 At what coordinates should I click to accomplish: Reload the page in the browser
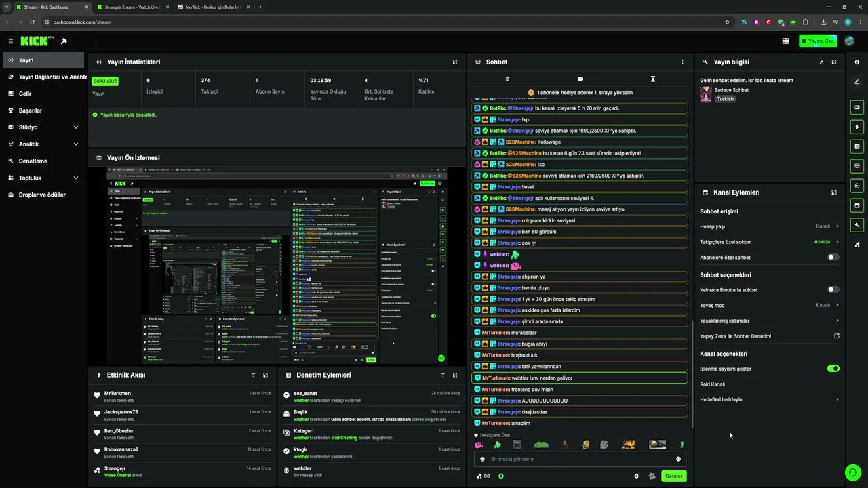click(x=32, y=22)
